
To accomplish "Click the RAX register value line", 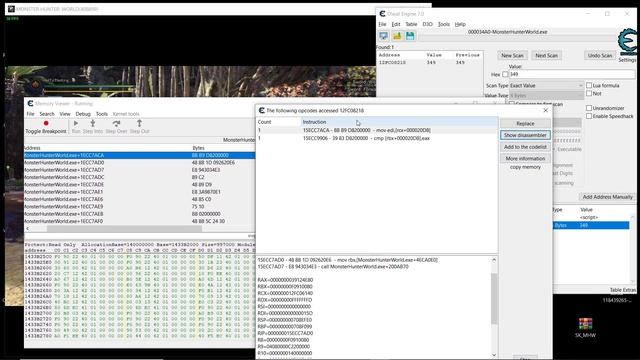I will (285, 280).
